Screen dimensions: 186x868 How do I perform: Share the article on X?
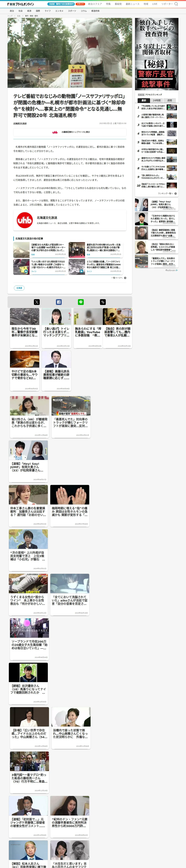tap(37, 302)
